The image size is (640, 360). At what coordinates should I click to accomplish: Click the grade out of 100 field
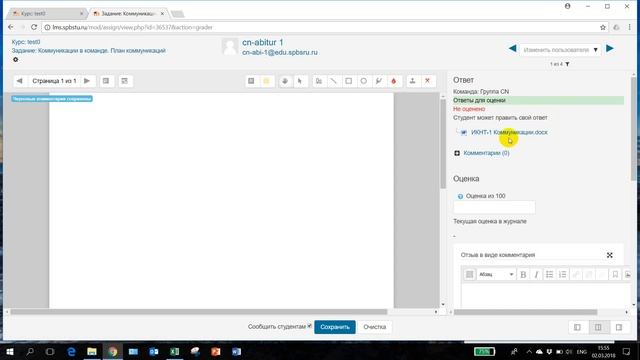(494, 207)
